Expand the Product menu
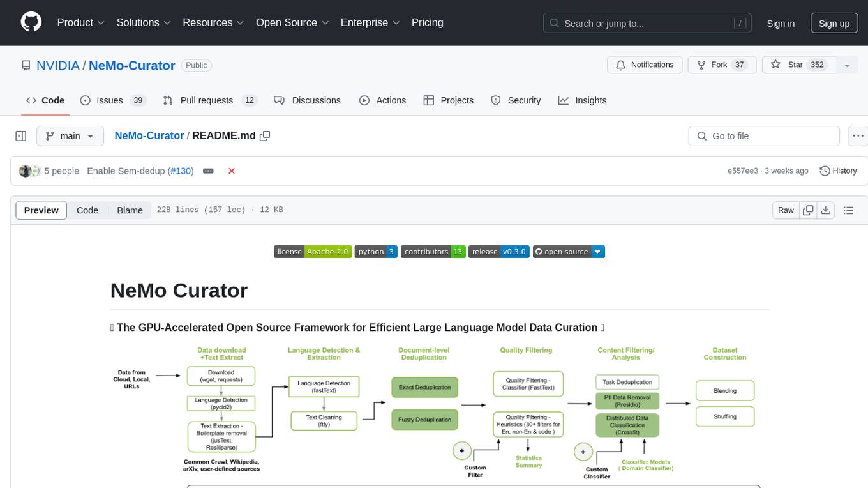 (81, 22)
